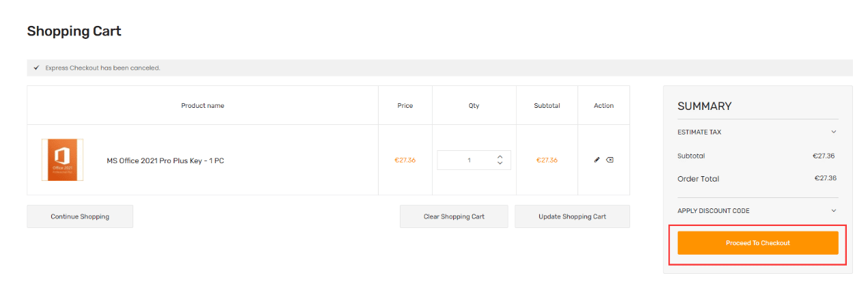Click the Continue Shopping button
The height and width of the screenshot is (282, 868).
(x=80, y=216)
